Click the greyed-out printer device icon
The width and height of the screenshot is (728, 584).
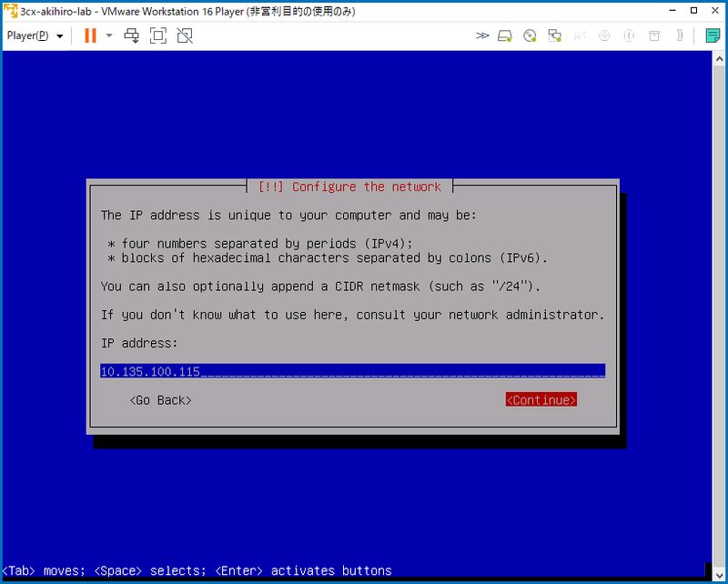pyautogui.click(x=654, y=35)
